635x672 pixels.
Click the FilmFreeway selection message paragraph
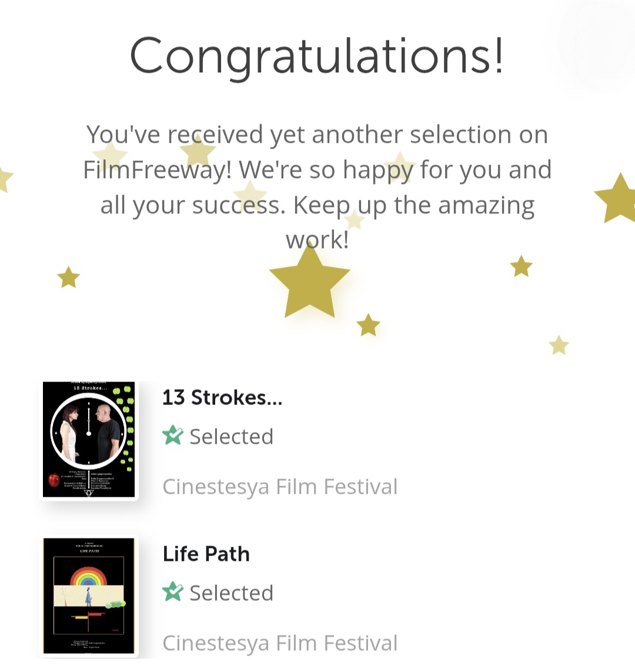[x=317, y=187]
